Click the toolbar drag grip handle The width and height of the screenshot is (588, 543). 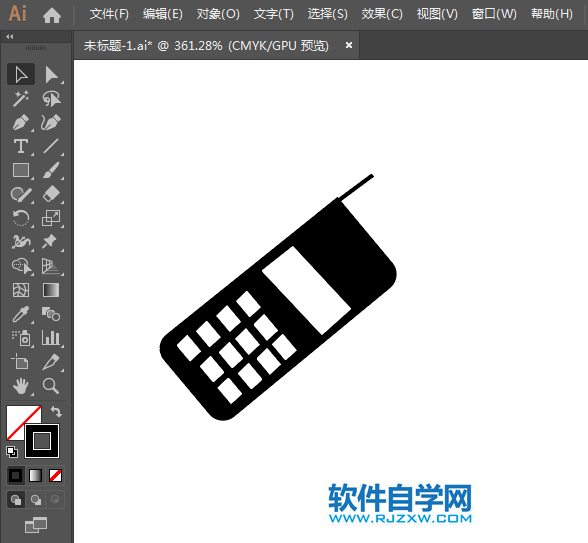click(36, 48)
